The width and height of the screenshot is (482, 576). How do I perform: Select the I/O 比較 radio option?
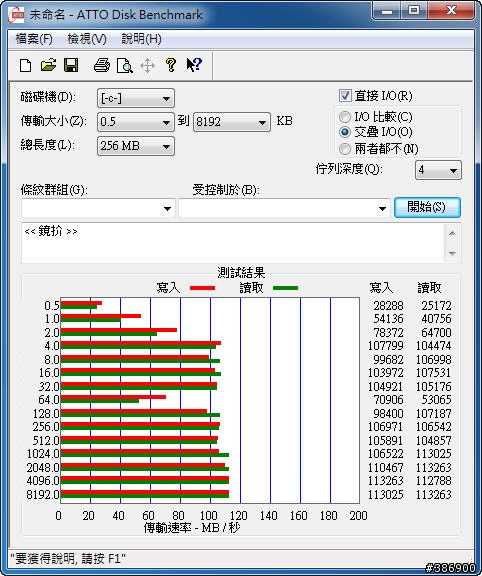coord(345,117)
